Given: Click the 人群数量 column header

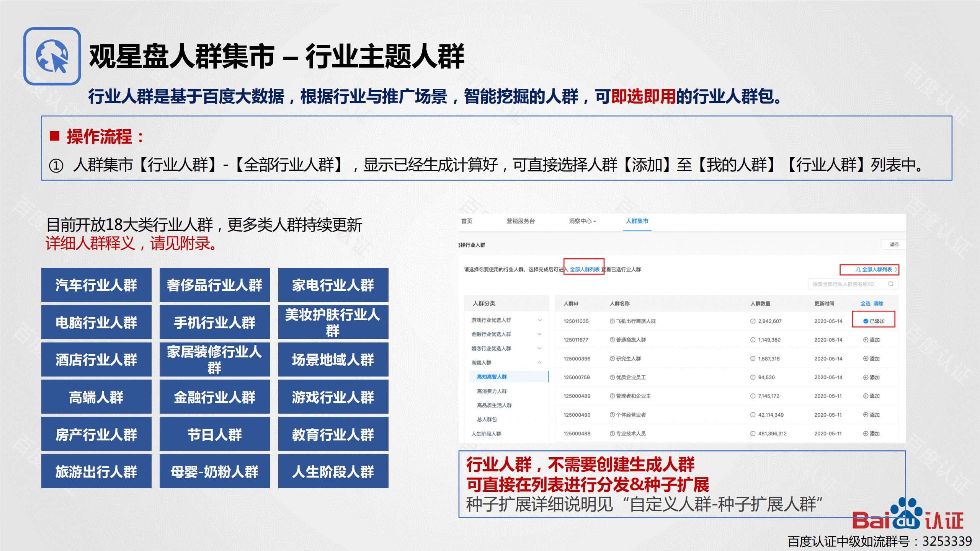Looking at the screenshot, I should tap(760, 303).
